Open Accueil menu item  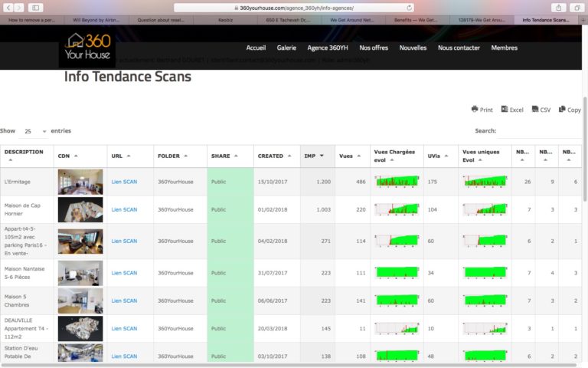[x=256, y=48]
